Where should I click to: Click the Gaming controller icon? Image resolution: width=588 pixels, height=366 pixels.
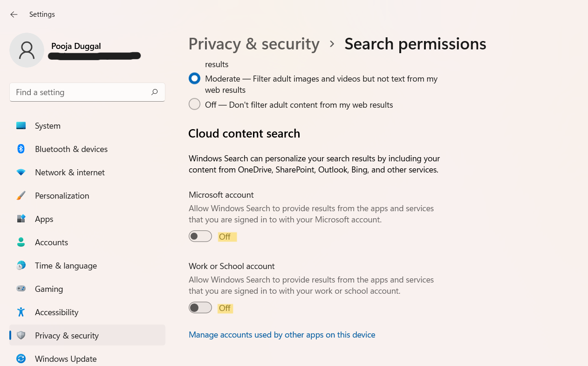(x=21, y=289)
